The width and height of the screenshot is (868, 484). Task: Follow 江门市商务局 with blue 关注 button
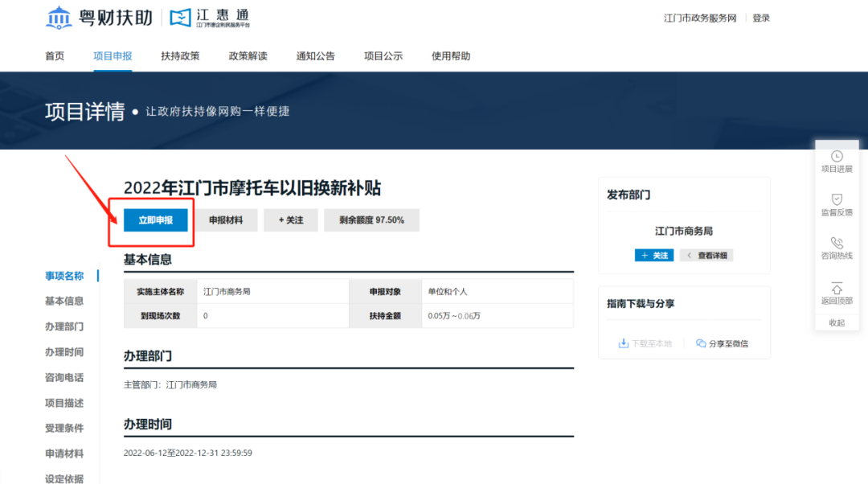[653, 256]
